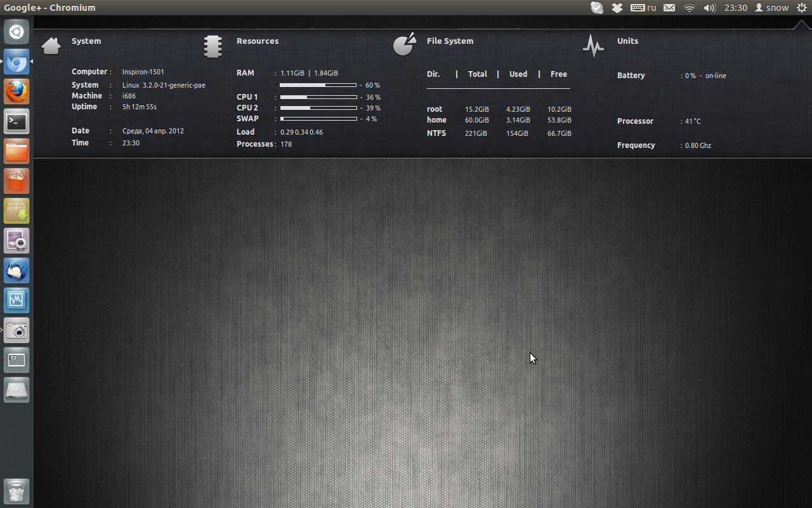Click the 'Free' column header
Screen dimensions: 812x508
coord(559,74)
